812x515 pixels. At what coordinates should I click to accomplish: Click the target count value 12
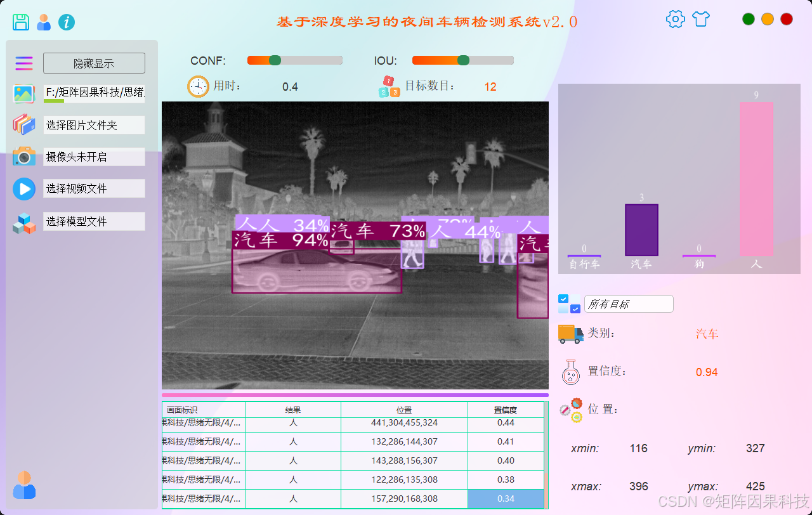[490, 87]
